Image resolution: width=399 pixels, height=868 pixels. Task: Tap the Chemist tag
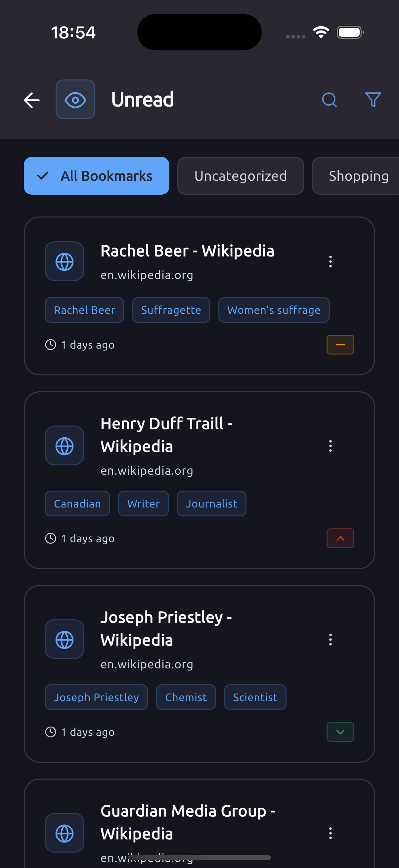pos(186,697)
